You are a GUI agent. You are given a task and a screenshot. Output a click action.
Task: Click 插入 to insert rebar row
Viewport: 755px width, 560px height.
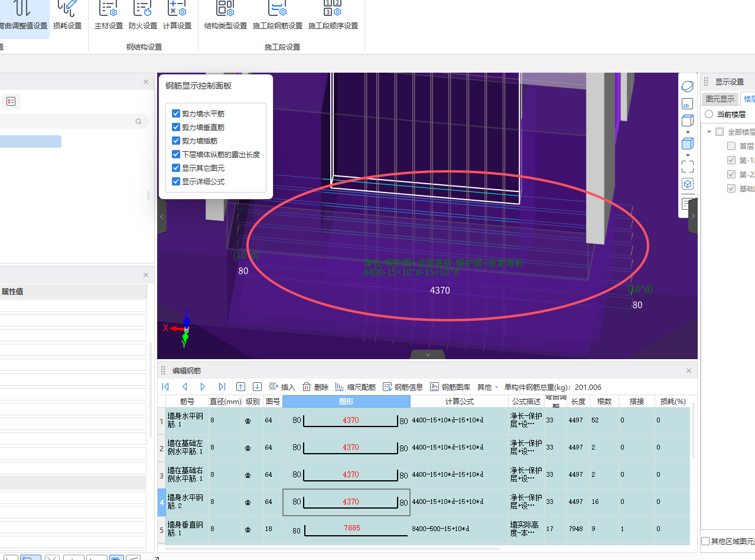[282, 388]
